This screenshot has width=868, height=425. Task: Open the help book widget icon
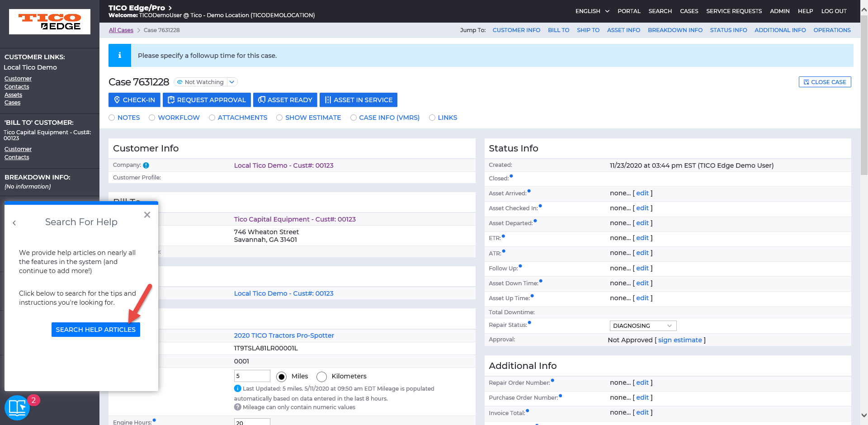point(17,407)
